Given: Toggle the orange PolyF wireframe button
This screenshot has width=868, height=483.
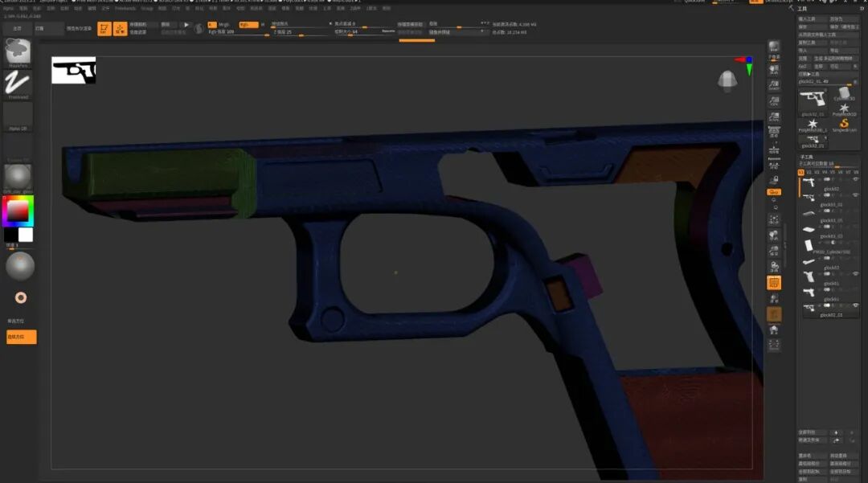Looking at the screenshot, I should 774,283.
